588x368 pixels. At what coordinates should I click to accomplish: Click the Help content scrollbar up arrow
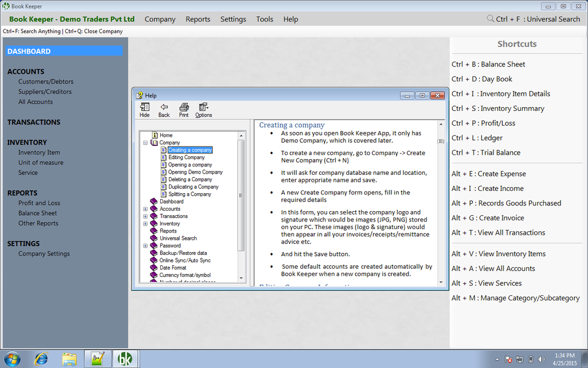pos(441,124)
